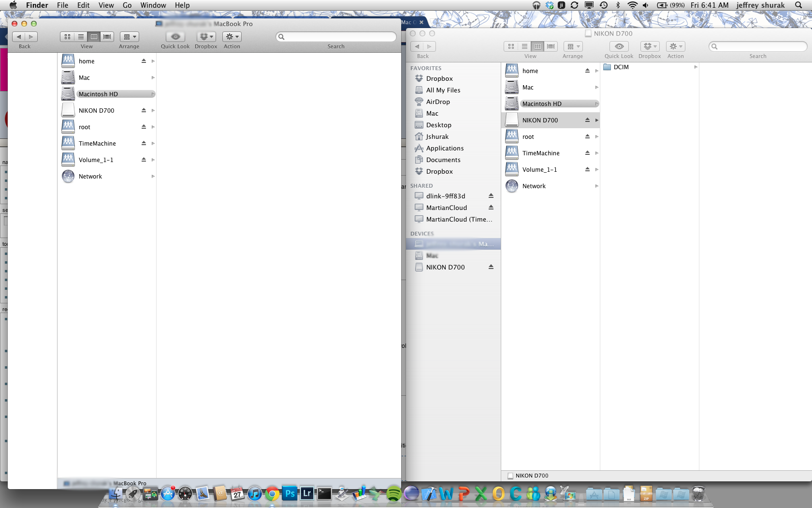Expand DCIM folder arrow

(696, 67)
